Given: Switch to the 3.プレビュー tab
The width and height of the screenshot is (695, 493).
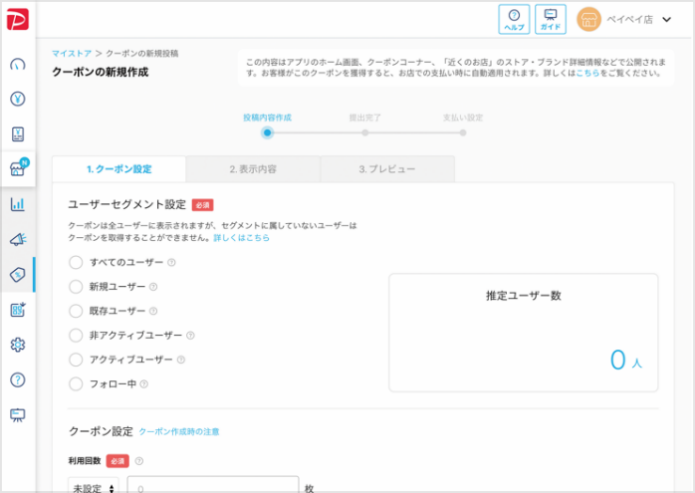Looking at the screenshot, I should click(387, 169).
